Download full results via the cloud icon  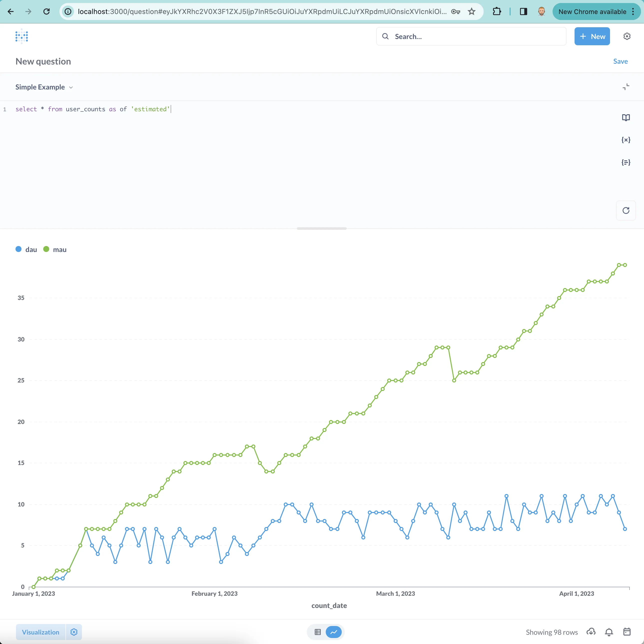(x=591, y=632)
